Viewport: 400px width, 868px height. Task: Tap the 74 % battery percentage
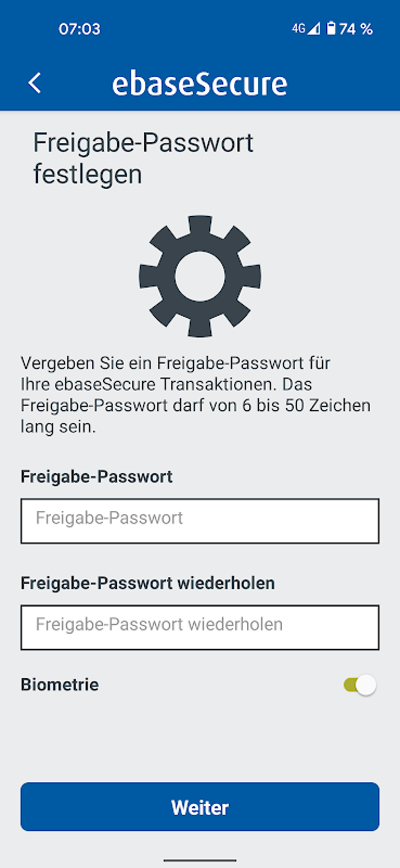click(x=356, y=29)
